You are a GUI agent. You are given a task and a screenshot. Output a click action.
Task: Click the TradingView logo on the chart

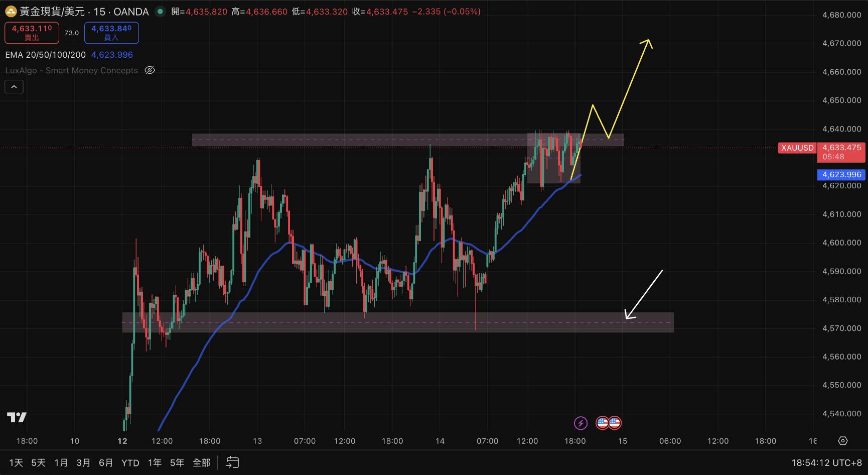pos(17,417)
